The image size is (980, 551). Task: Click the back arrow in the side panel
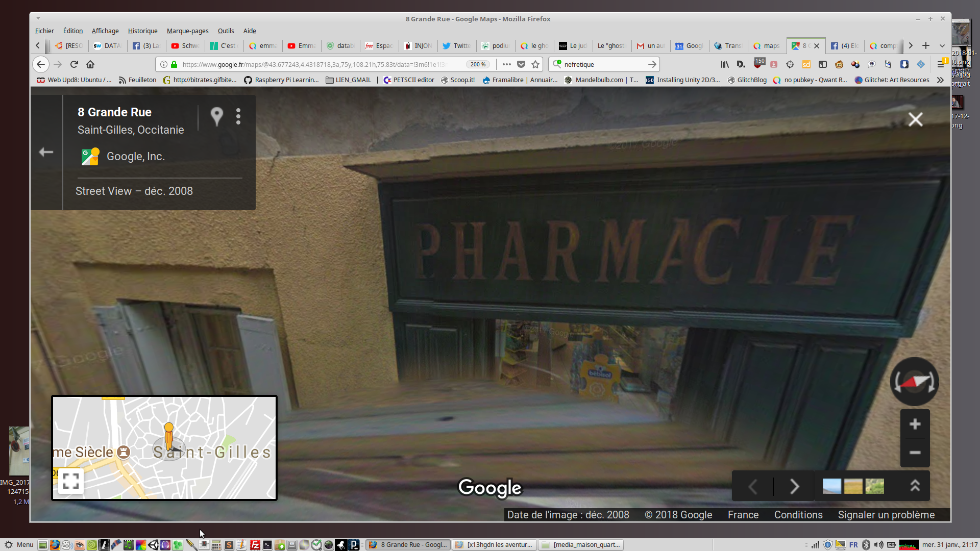click(x=46, y=152)
